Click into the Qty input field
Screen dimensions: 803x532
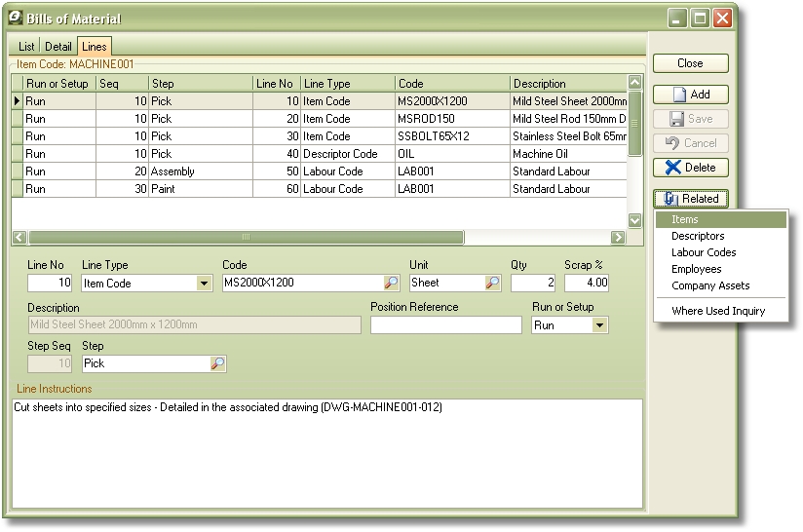[532, 284]
